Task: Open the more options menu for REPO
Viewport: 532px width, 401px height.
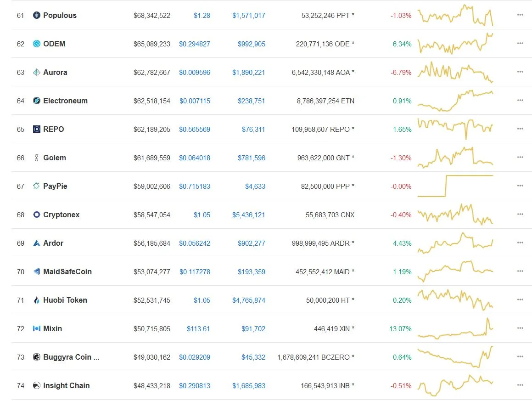Action: point(520,129)
